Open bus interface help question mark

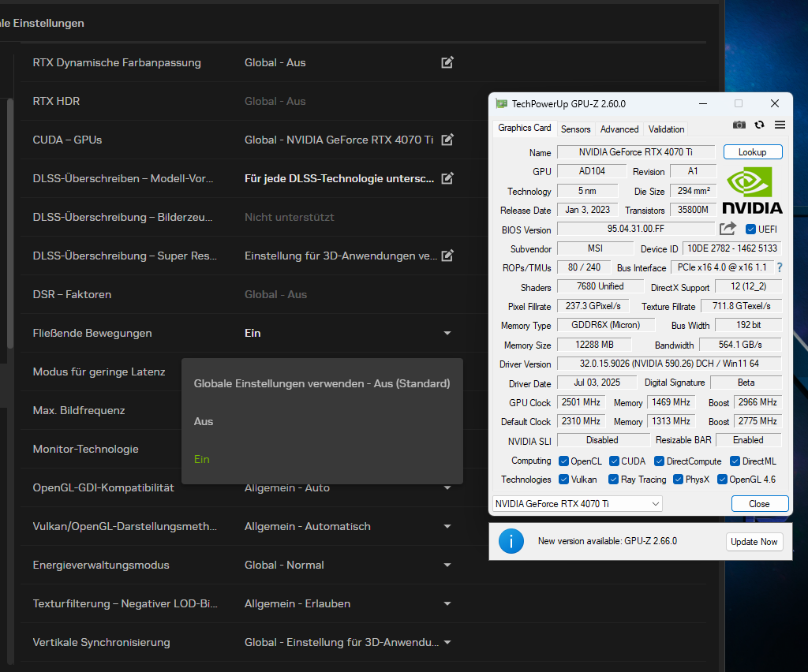click(779, 267)
